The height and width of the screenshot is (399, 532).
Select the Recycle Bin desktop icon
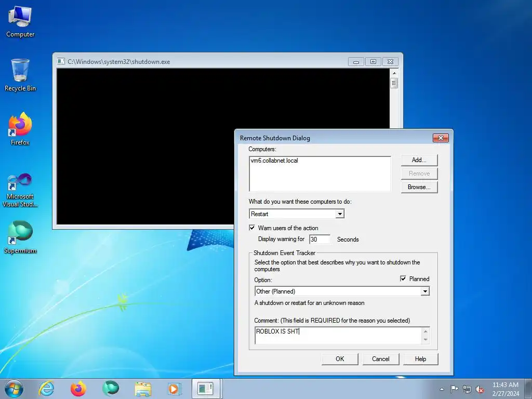pyautogui.click(x=20, y=75)
